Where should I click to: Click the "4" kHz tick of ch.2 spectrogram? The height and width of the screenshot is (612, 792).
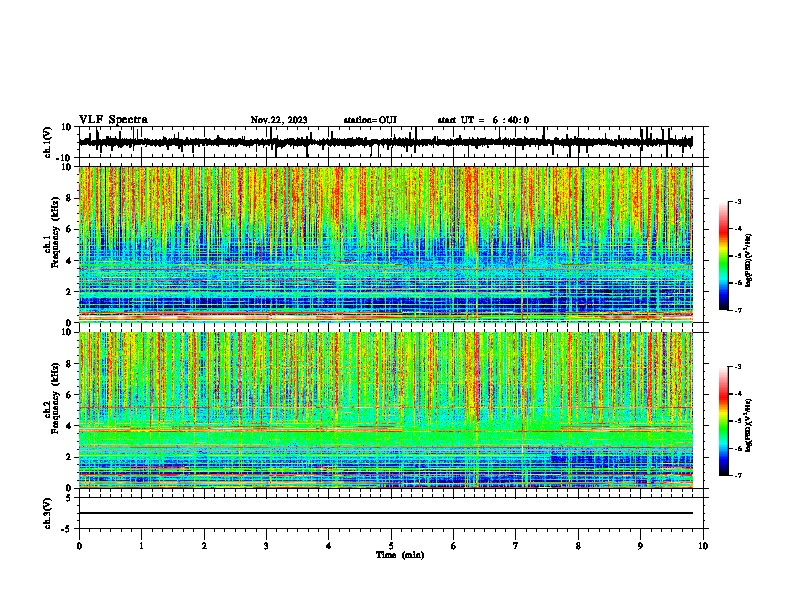coord(70,426)
